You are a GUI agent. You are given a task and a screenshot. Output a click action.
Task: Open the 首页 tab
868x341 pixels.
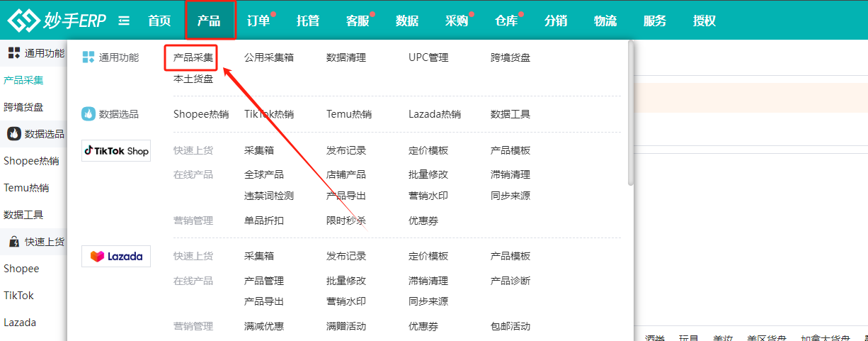[159, 21]
